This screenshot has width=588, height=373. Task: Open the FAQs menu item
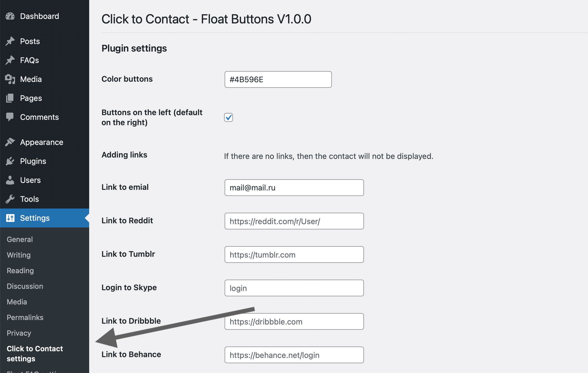pos(29,60)
